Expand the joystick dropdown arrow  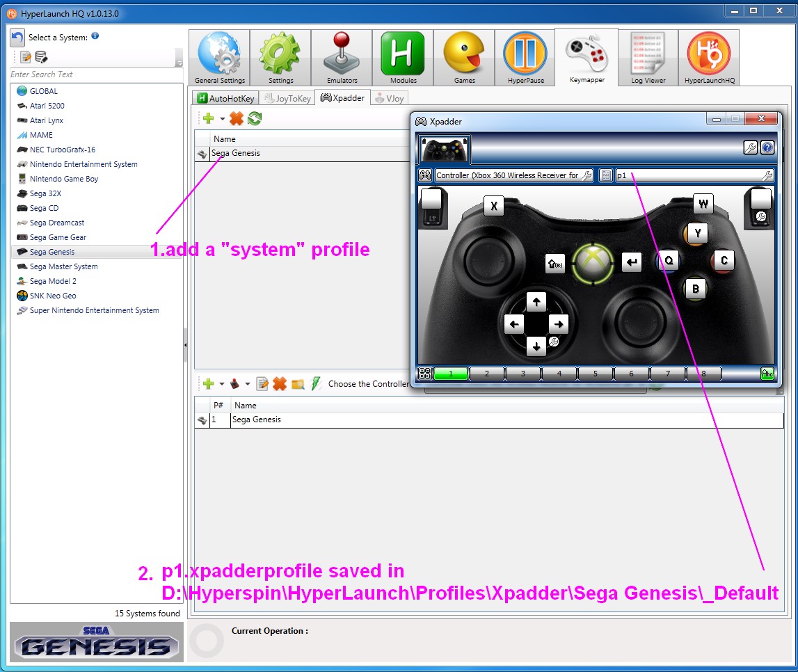click(x=248, y=383)
